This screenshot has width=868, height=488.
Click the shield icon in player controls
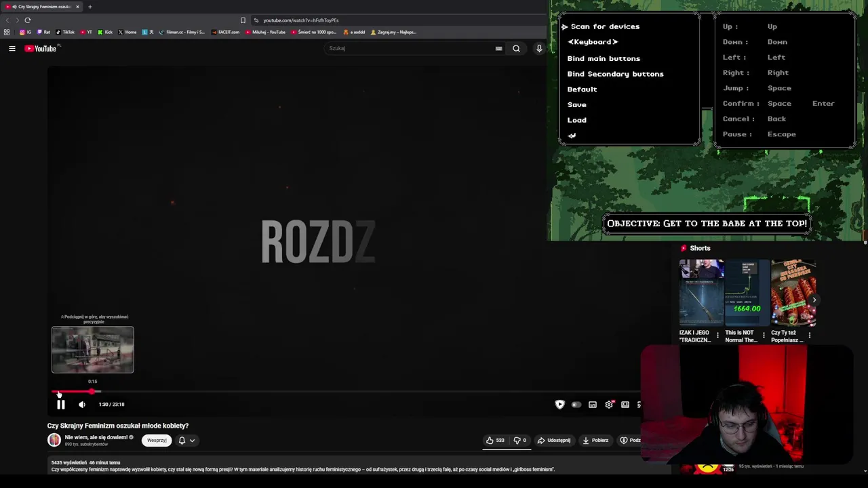click(559, 405)
